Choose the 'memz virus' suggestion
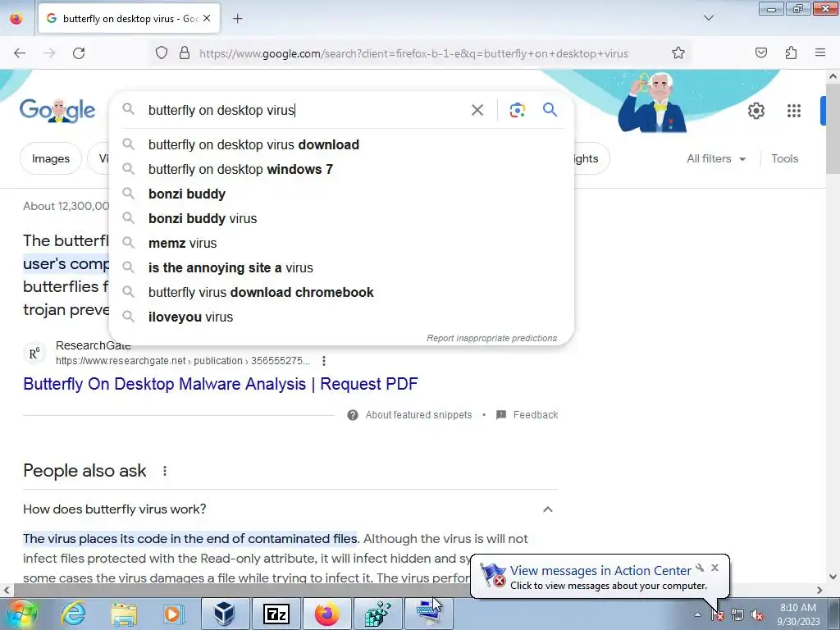Image resolution: width=840 pixels, height=630 pixels. pos(341,243)
